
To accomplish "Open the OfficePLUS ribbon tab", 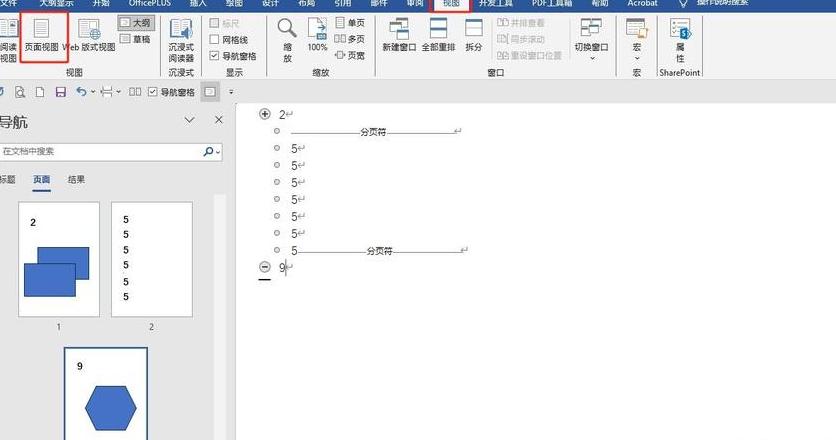I will pyautogui.click(x=150, y=3).
